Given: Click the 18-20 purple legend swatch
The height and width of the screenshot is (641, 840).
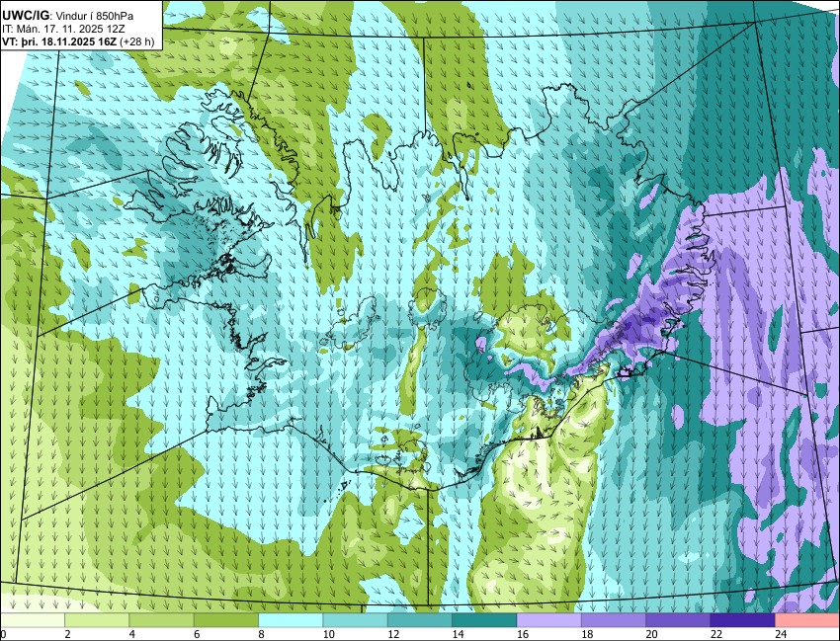Looking at the screenshot, I should click(614, 620).
